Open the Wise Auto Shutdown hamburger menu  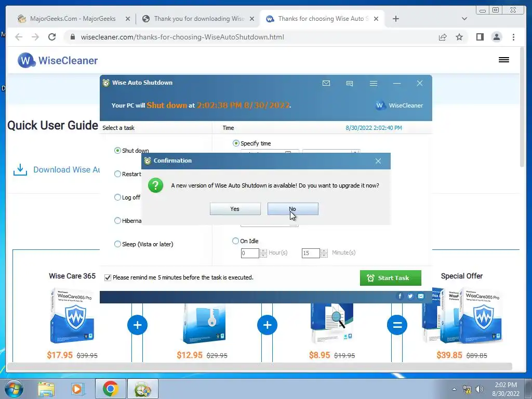pos(373,83)
